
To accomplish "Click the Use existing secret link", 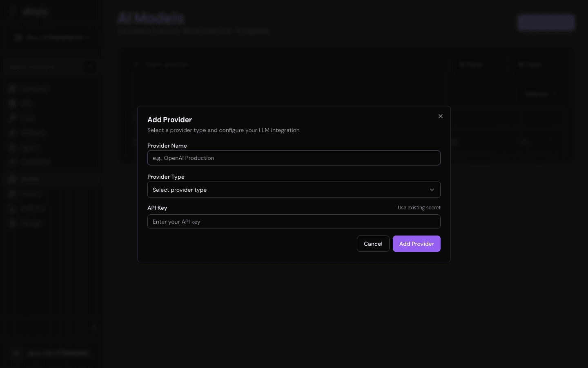I will (419, 208).
